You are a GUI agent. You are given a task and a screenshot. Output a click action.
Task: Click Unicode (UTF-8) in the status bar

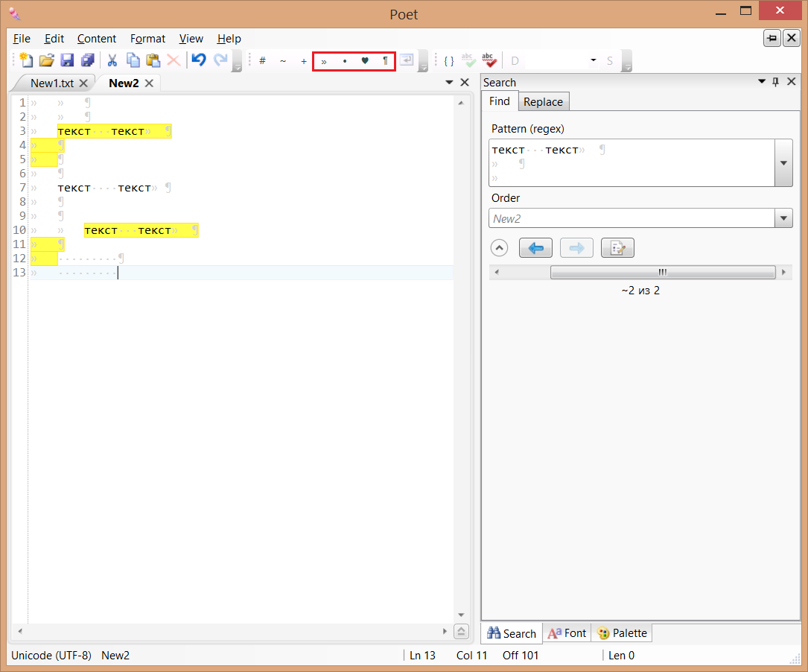(x=51, y=656)
